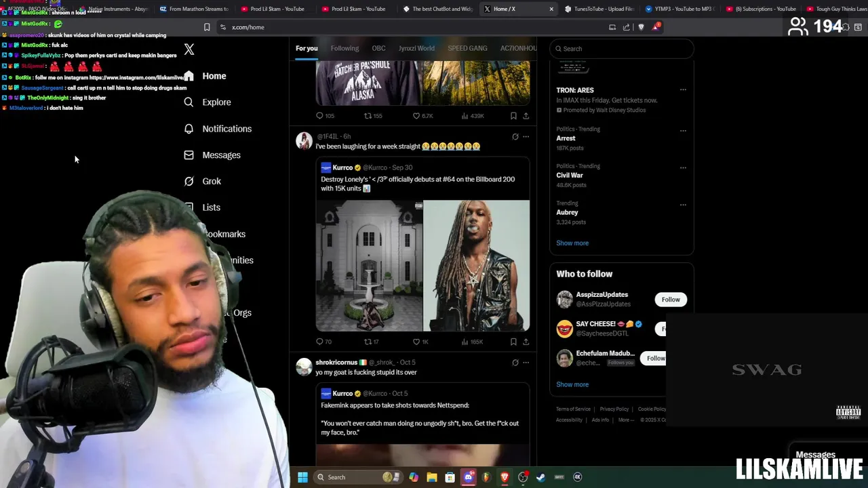The width and height of the screenshot is (868, 488).
Task: Repost the 1F4IL post with 17 reposts
Action: (x=371, y=342)
